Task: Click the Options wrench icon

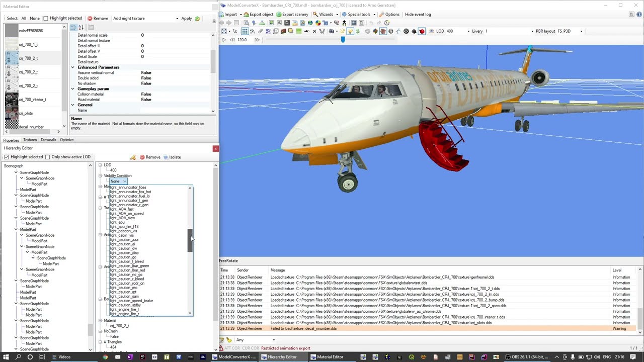Action: click(x=381, y=15)
